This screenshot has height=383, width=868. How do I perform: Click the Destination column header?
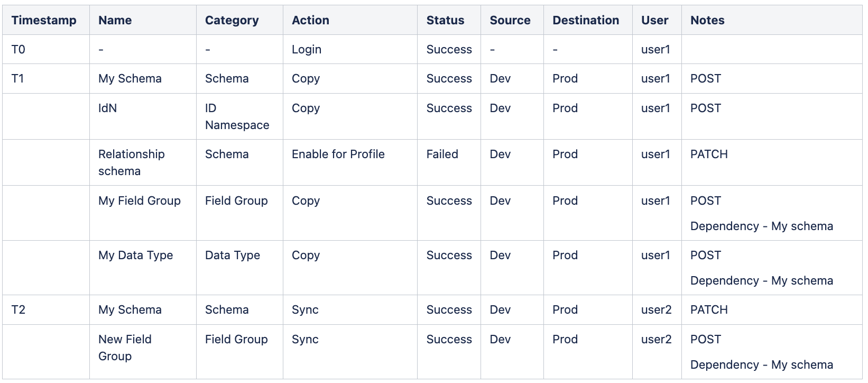[585, 20]
